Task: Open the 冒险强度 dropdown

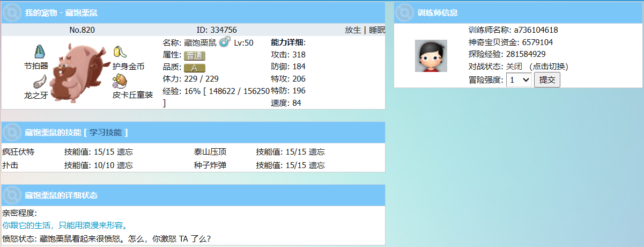Action: coord(519,80)
